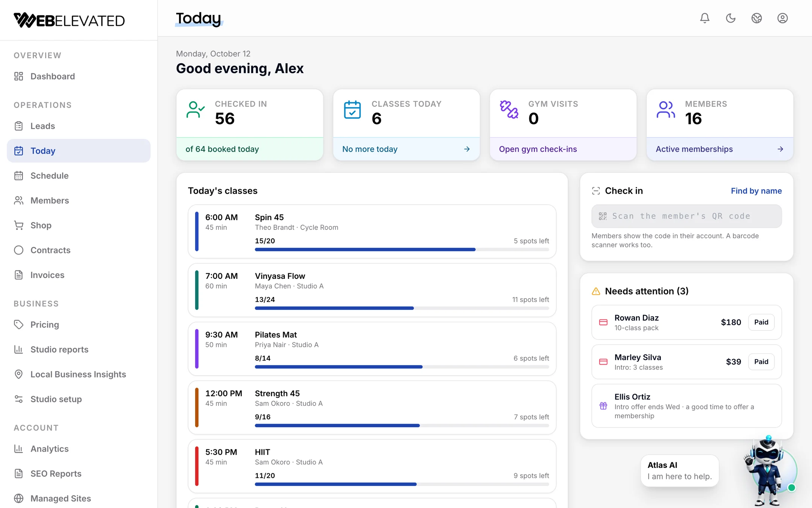Open the No more today link arrow
812x508 pixels.
pyautogui.click(x=467, y=149)
